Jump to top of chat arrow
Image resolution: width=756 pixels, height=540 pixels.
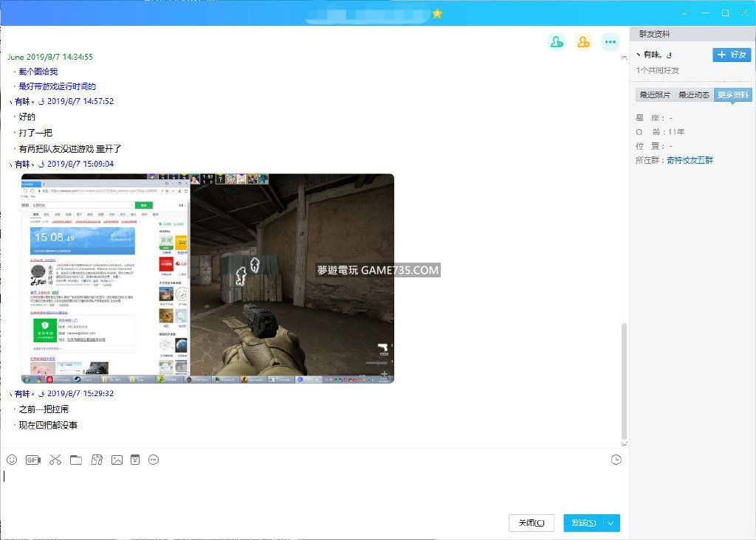pos(625,58)
